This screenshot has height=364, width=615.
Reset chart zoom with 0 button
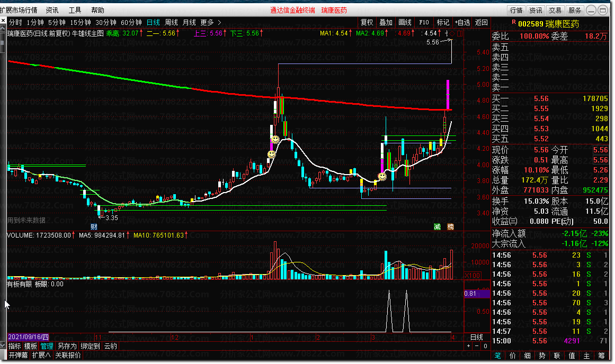coord(485,346)
